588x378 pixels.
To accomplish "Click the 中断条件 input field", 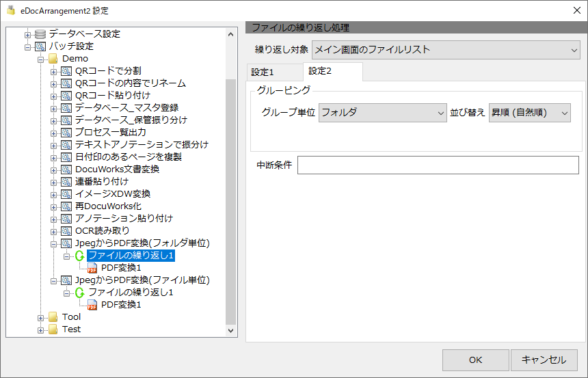I will [x=438, y=165].
